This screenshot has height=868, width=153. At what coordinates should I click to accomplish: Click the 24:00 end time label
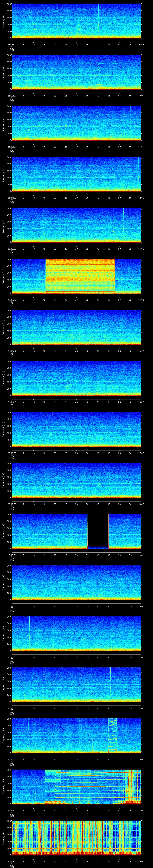pos(141,810)
